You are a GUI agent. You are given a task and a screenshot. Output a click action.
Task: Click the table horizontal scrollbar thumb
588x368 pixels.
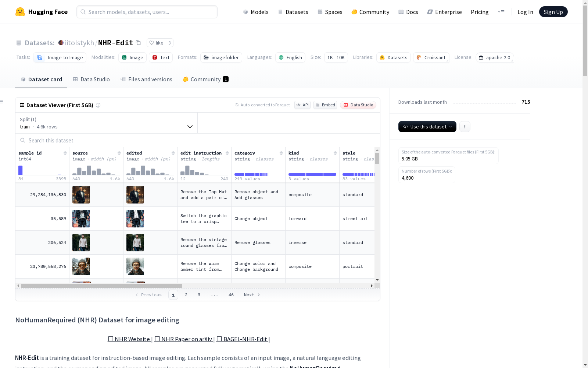click(101, 286)
